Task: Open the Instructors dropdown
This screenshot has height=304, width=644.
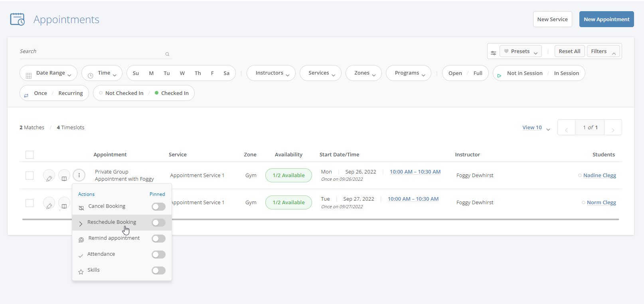Action: tap(271, 73)
